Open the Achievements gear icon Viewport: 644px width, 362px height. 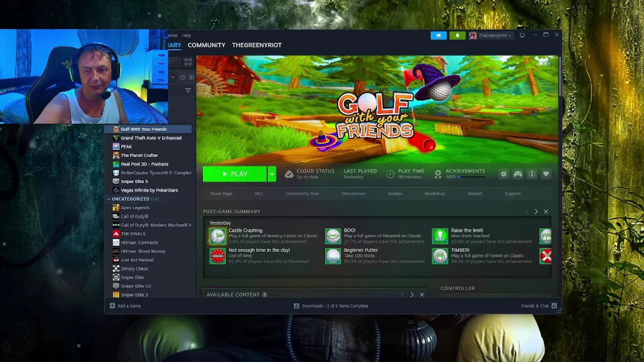pos(438,174)
